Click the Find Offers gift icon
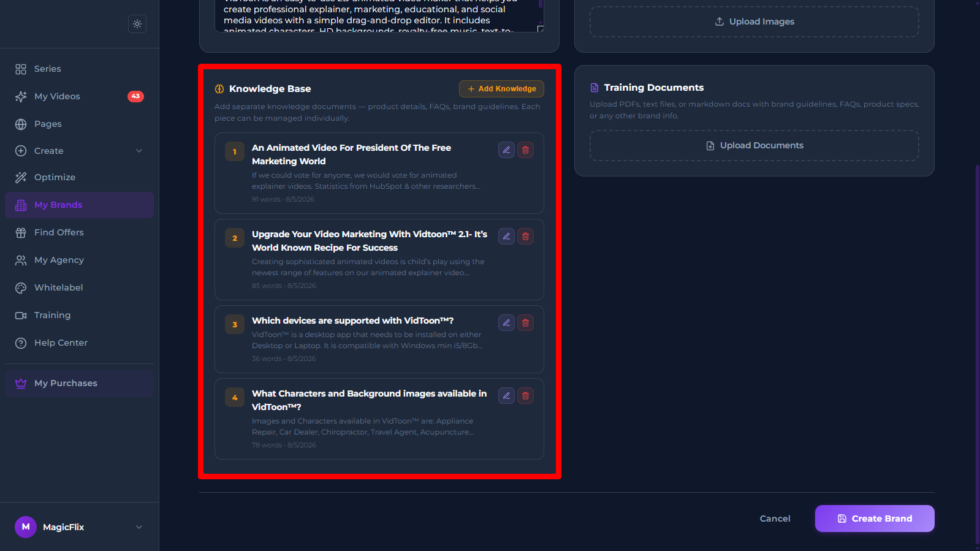980x551 pixels. (21, 232)
